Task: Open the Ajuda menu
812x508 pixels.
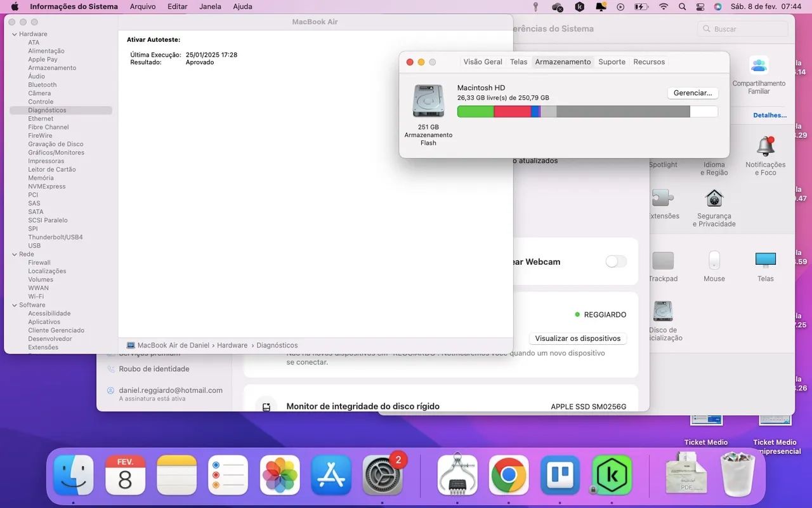Action: coord(243,6)
